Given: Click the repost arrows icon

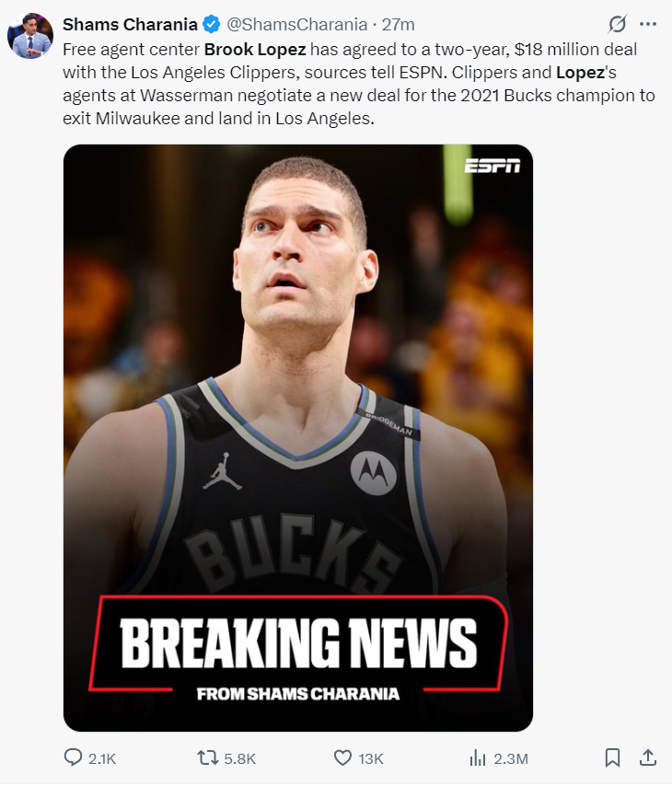Looking at the screenshot, I should 208,757.
